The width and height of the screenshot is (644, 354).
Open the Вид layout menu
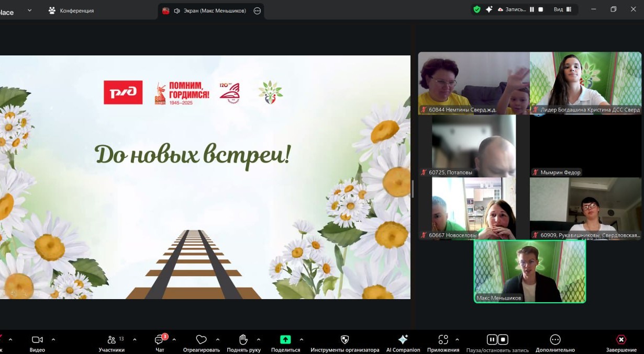click(563, 9)
